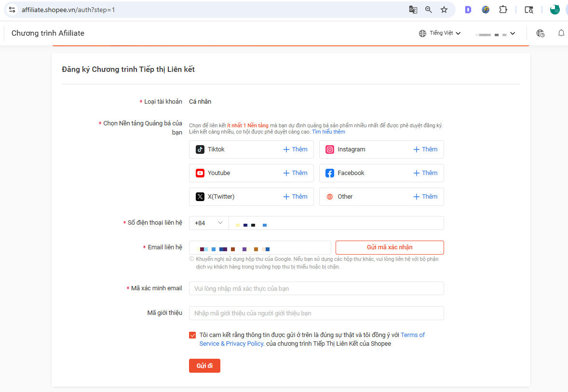Open Terms of Service & Privacy Policy link

point(312,339)
